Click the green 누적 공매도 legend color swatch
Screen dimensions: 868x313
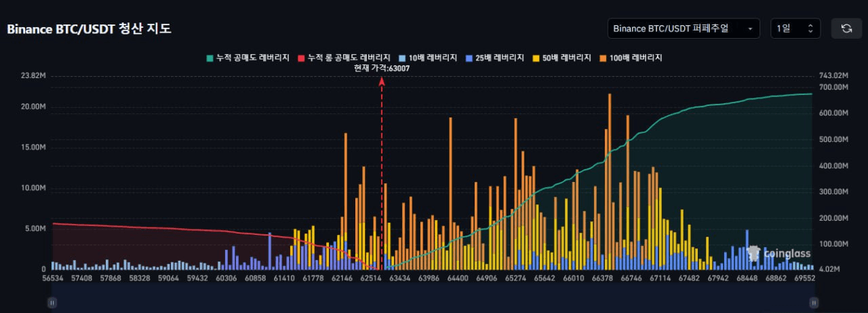pos(210,58)
